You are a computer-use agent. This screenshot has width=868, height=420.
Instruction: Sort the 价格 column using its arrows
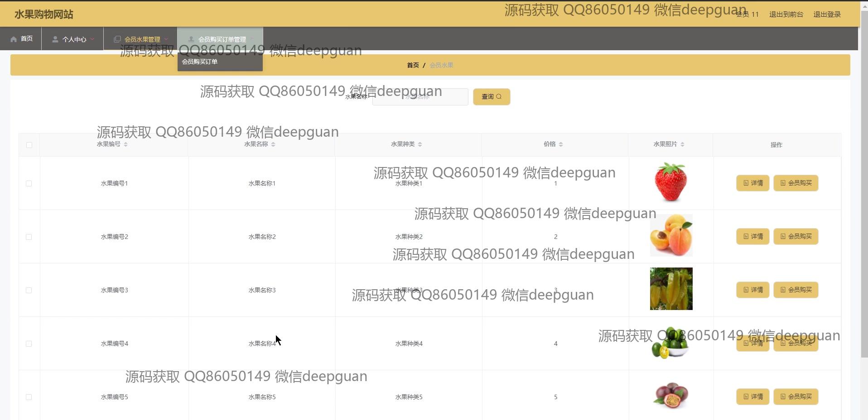click(561, 144)
